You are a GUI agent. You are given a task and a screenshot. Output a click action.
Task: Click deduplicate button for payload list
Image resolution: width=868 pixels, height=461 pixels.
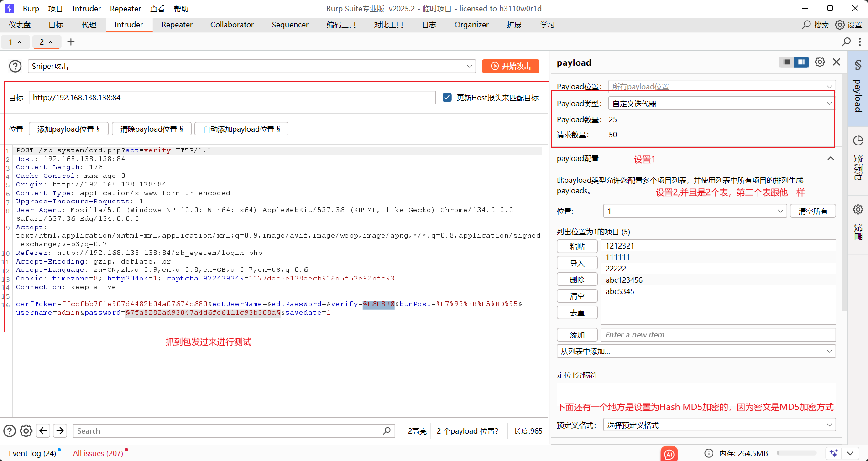click(577, 312)
